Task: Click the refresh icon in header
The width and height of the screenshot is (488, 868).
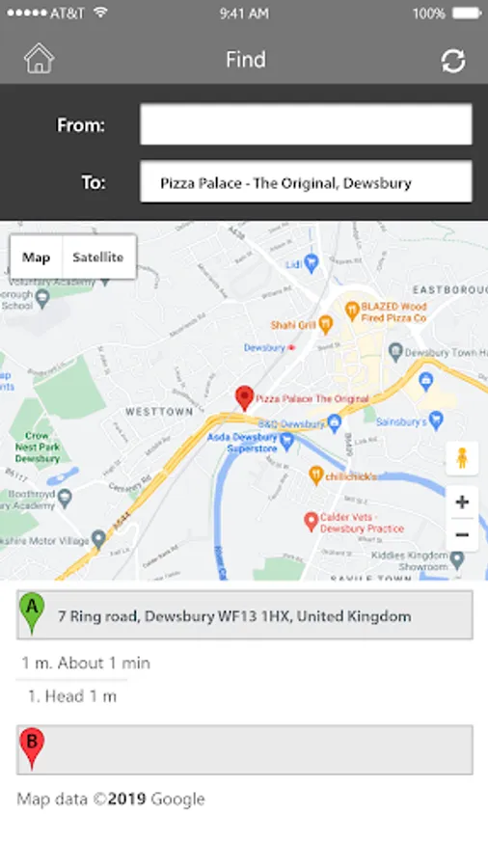Action: click(x=453, y=61)
